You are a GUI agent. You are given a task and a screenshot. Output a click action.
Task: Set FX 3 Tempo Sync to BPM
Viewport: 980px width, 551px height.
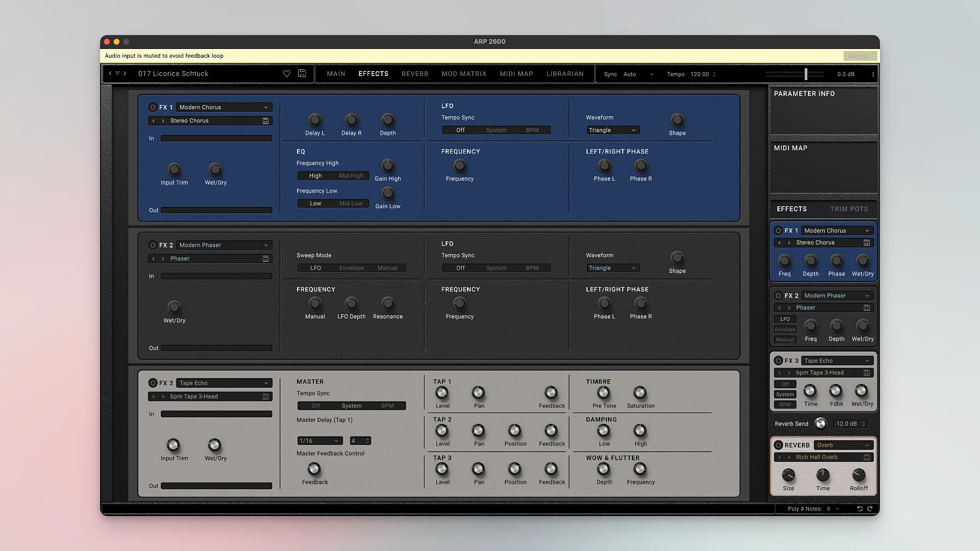point(387,406)
